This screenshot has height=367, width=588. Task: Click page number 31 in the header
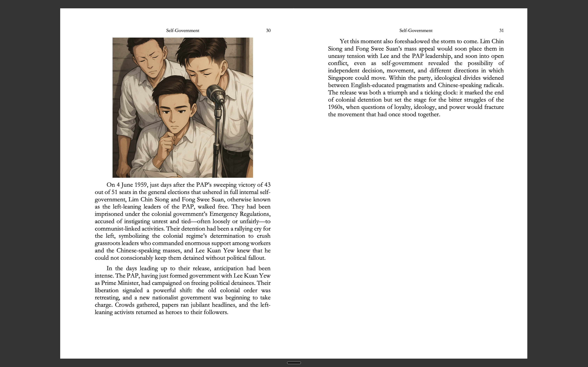(501, 31)
